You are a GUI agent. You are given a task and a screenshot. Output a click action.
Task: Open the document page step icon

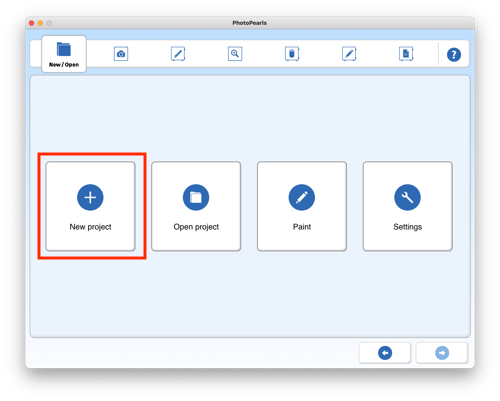tap(406, 54)
